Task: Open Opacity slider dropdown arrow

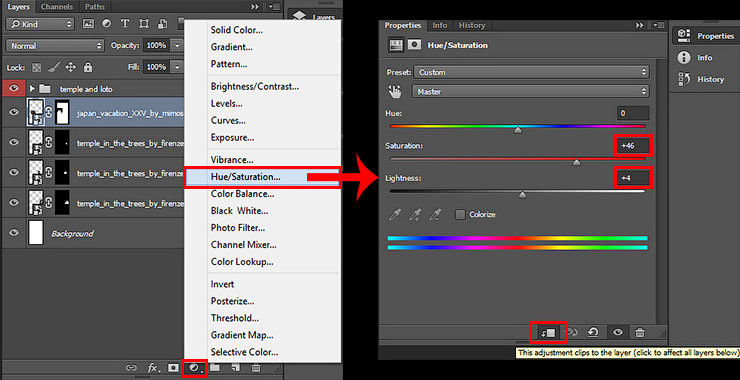Action: click(x=177, y=46)
